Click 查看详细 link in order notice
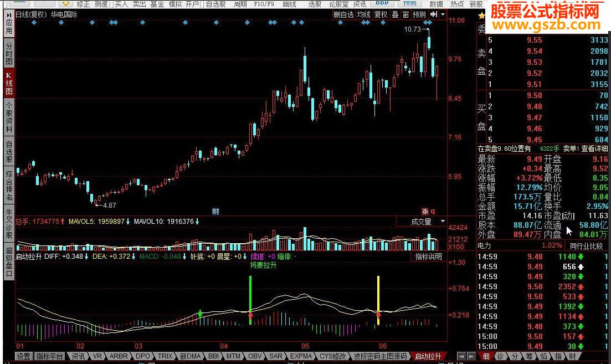Viewport: 611px width, 364px height. point(594,148)
